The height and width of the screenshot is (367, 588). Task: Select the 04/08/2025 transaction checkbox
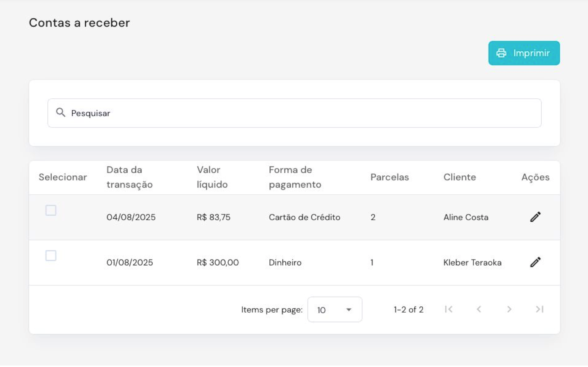(x=51, y=210)
